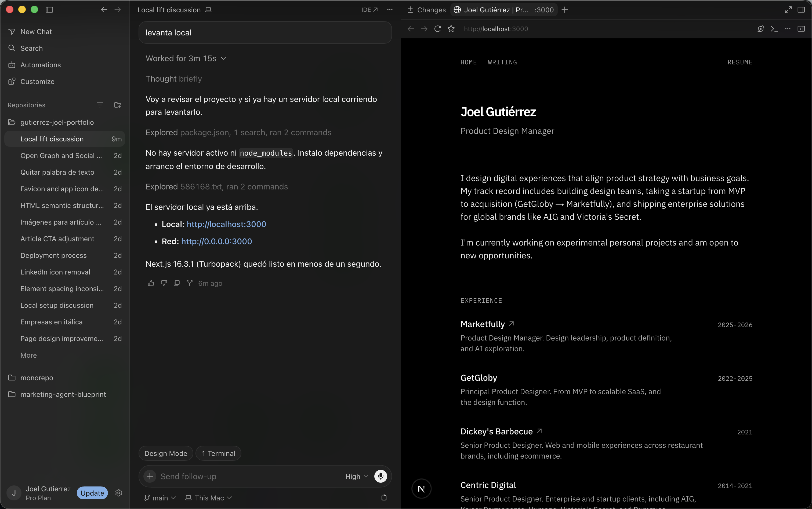
Task: Open the browser console terminal icon
Action: click(x=774, y=29)
